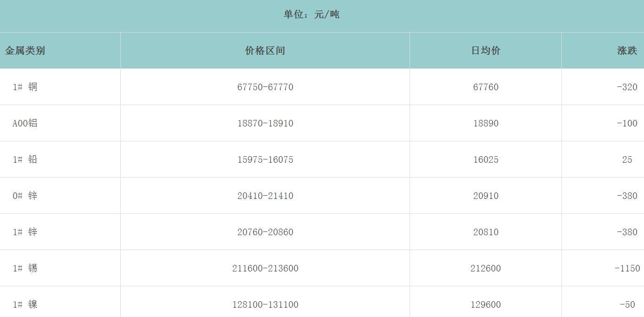Viewport: 644px width, 317px height.
Task: Click nickel price range 128100-131100
Action: (265, 304)
